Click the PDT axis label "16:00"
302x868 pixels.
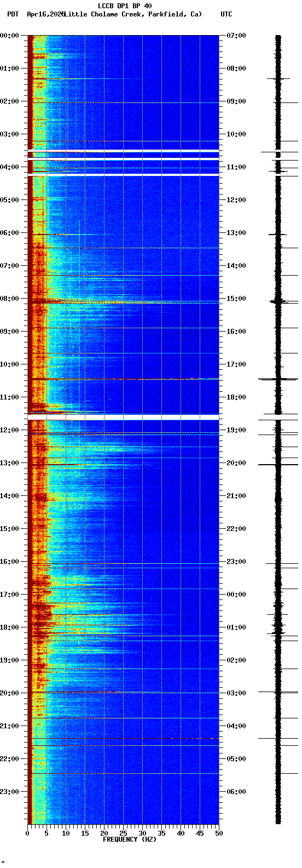(x=10, y=562)
